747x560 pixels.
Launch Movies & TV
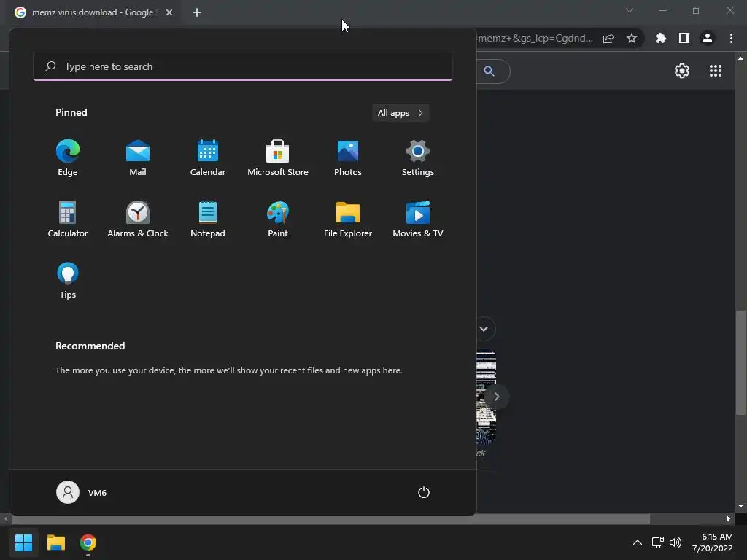click(418, 219)
